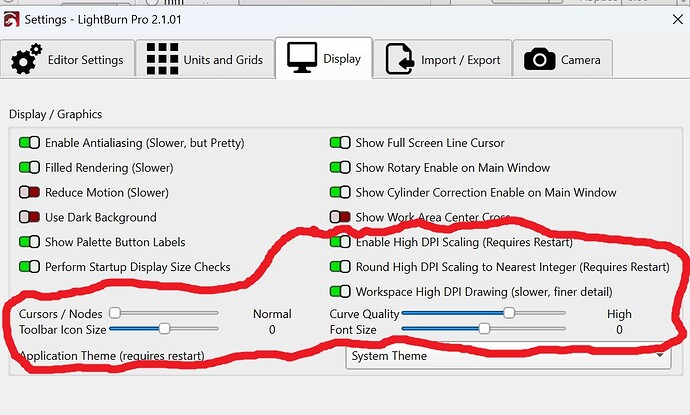Toggle Show Cylinder Correction Enable switch
Screen dimensions: 690x415
[340, 192]
